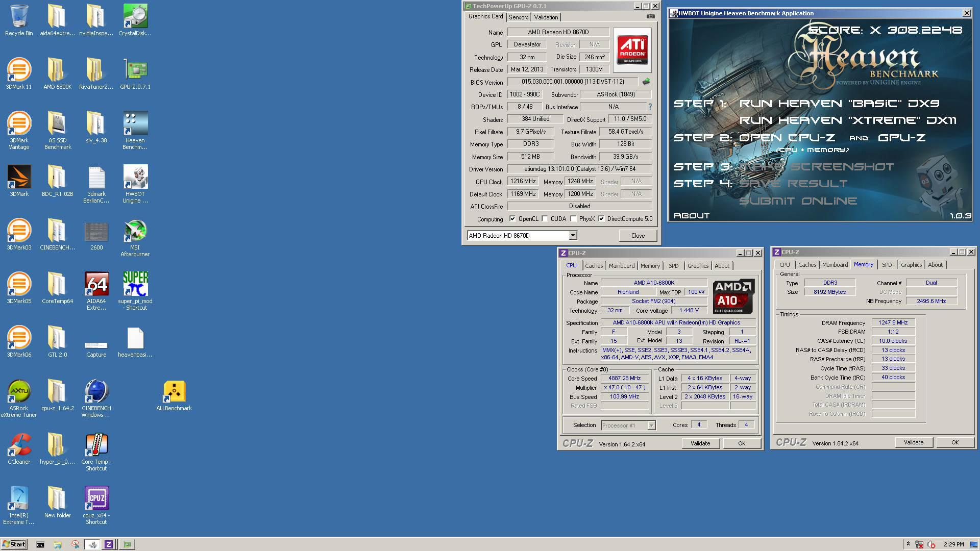
Task: Open the About tab in left CPU-Z window
Action: click(722, 266)
